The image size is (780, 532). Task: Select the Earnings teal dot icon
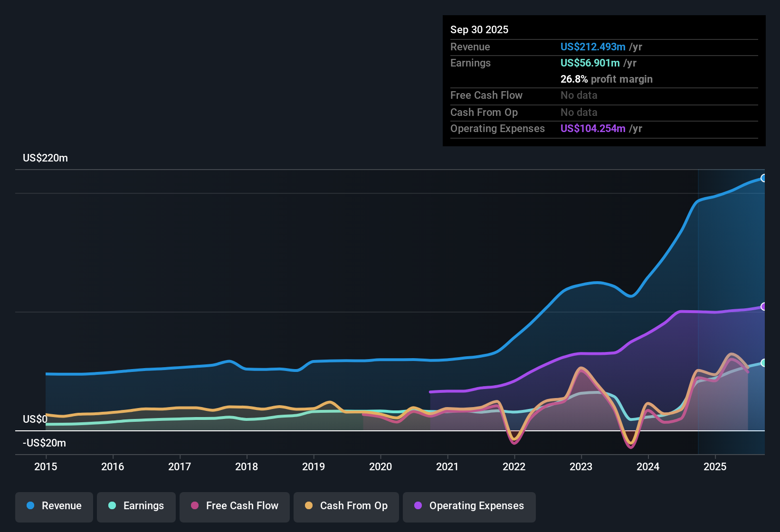click(112, 506)
